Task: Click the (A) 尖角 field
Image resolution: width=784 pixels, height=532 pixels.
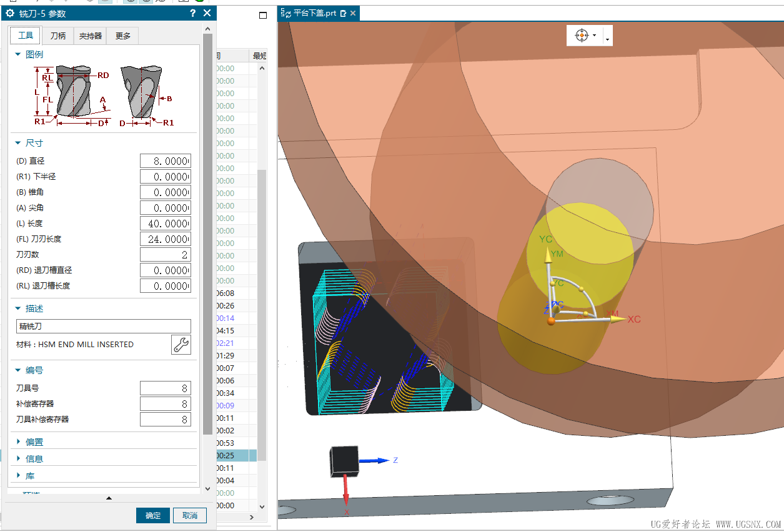Action: tap(166, 208)
